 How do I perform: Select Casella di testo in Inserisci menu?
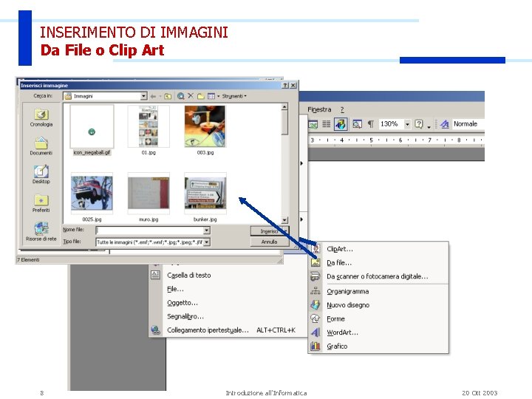pos(228,275)
